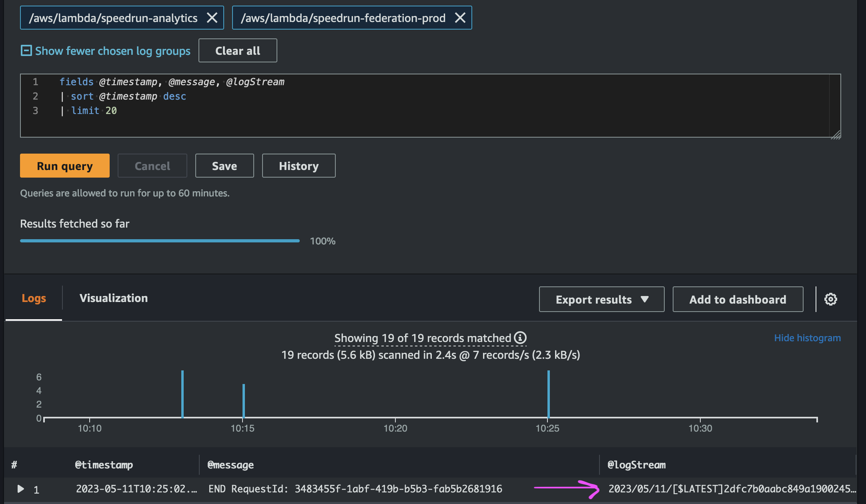Click the collapse icon beside Show fewer log groups
The height and width of the screenshot is (504, 866).
(26, 51)
